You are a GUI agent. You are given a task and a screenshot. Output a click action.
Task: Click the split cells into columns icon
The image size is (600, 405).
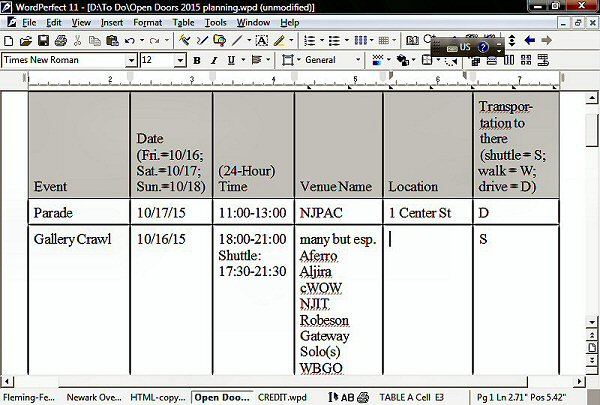tap(509, 60)
